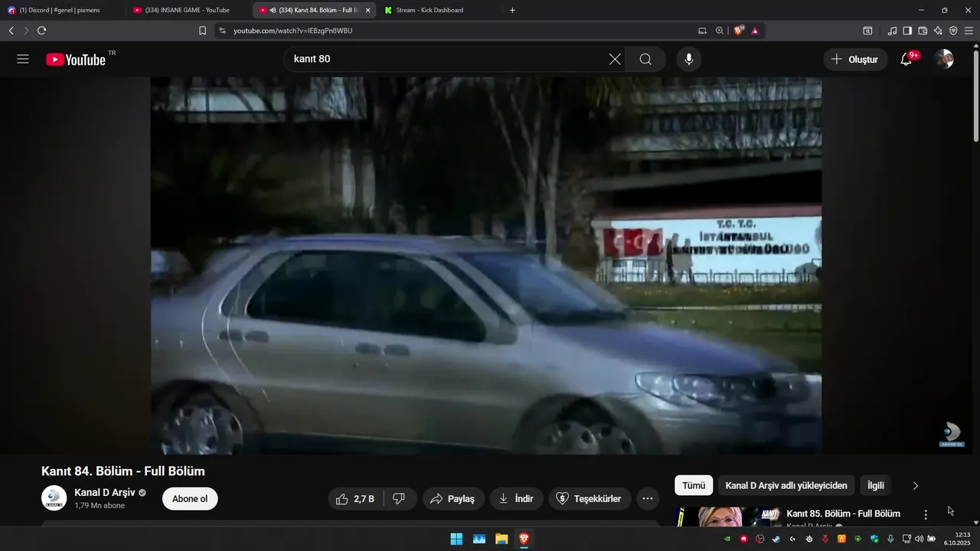Switch to the INSANE GAME YouTube tab
The width and height of the screenshot is (980, 551).
click(x=188, y=10)
